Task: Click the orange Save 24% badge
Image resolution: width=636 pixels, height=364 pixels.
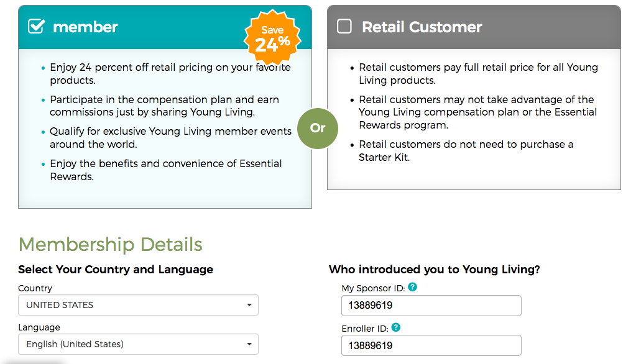Action: pyautogui.click(x=272, y=38)
